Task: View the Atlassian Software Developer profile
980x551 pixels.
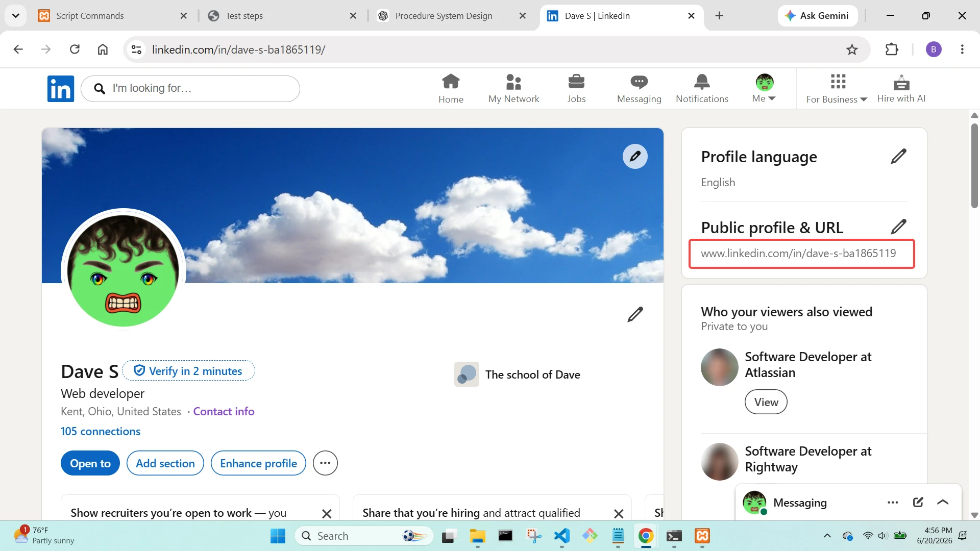Action: (766, 402)
